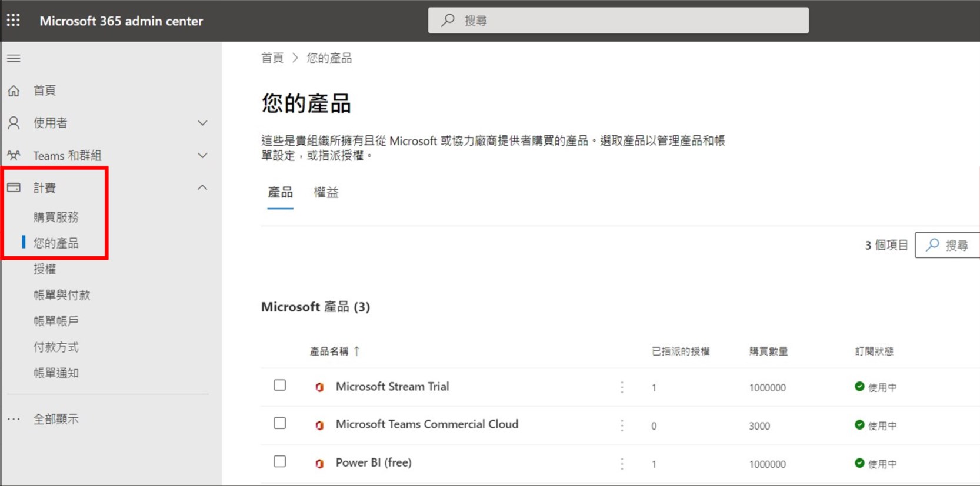The height and width of the screenshot is (486, 980).
Task: Select 您的產品 in the sidebar
Action: pos(56,243)
